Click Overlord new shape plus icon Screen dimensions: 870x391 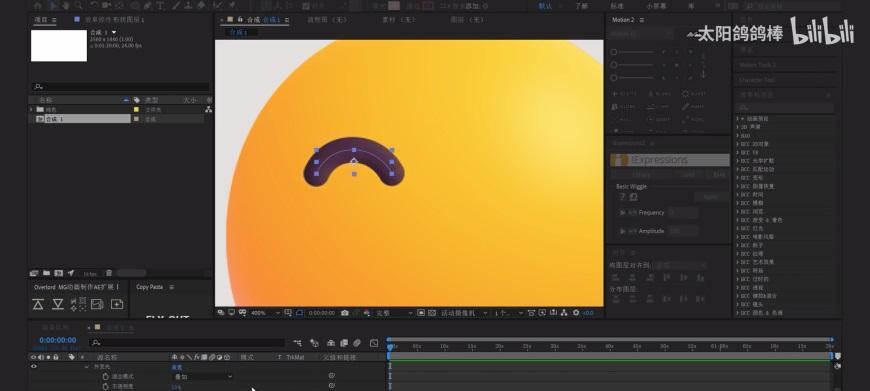pyautogui.click(x=117, y=304)
